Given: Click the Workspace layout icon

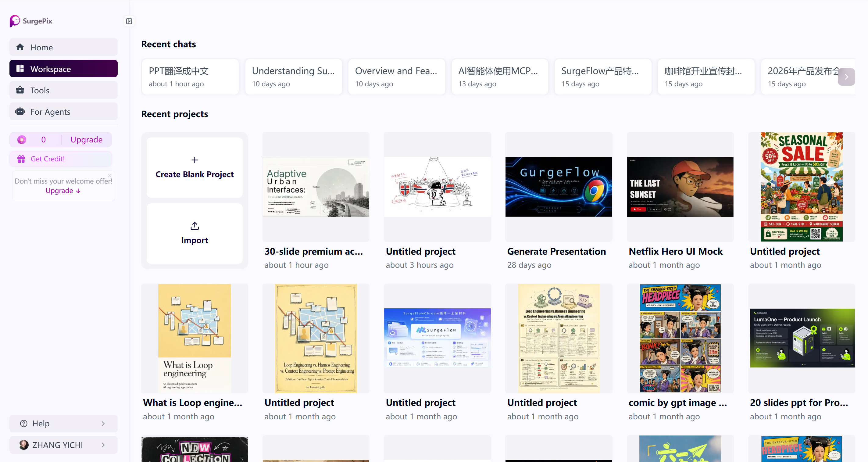Looking at the screenshot, I should tap(20, 69).
